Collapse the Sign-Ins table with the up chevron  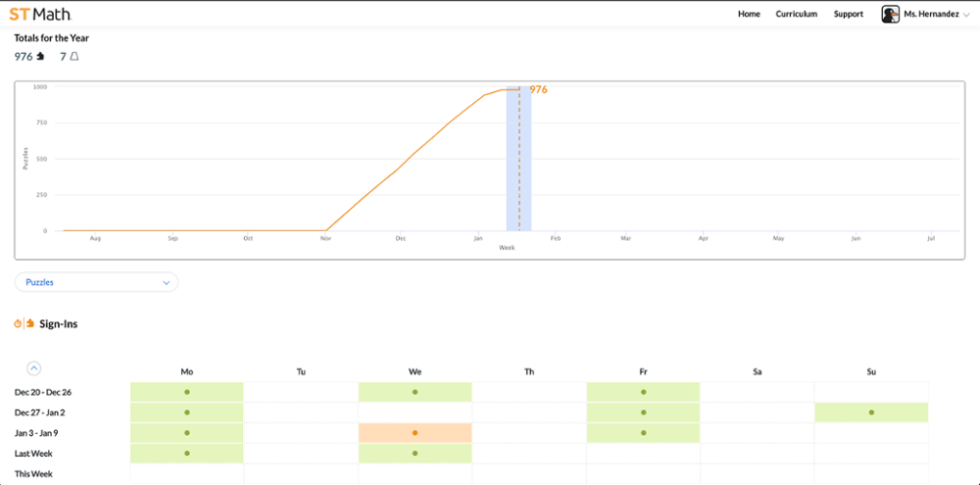[33, 368]
